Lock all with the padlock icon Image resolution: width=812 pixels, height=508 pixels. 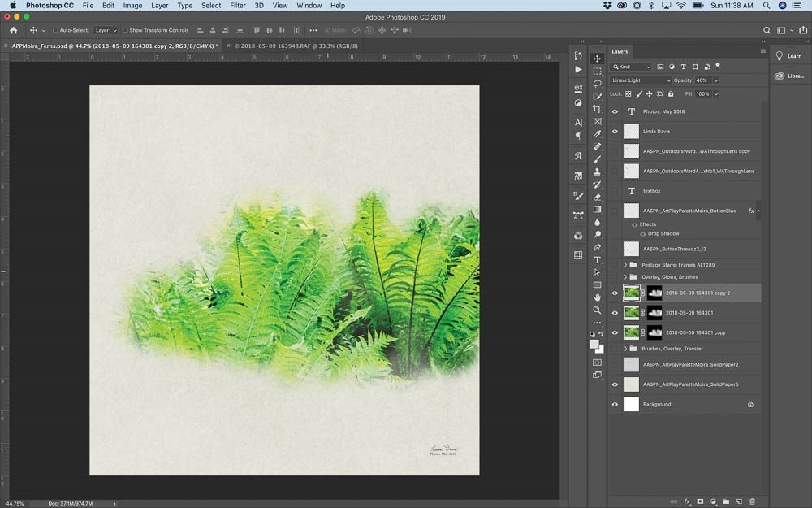[x=671, y=93]
